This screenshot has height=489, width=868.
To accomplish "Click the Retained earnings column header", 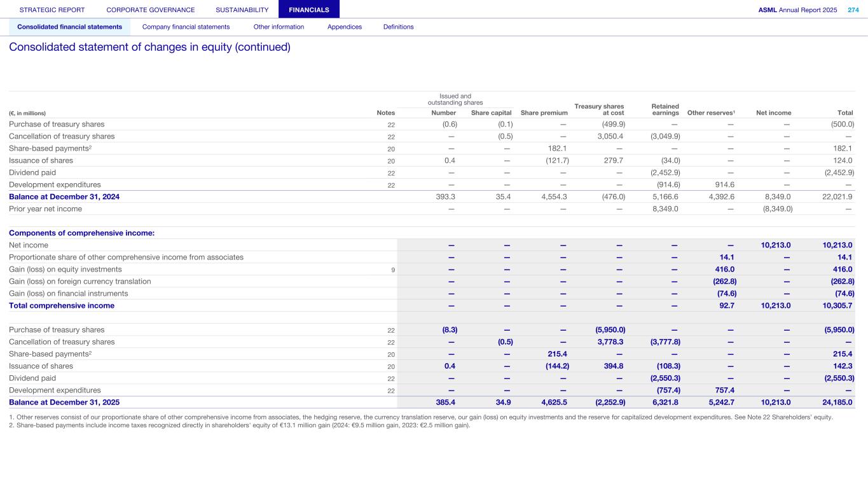I will tap(665, 109).
